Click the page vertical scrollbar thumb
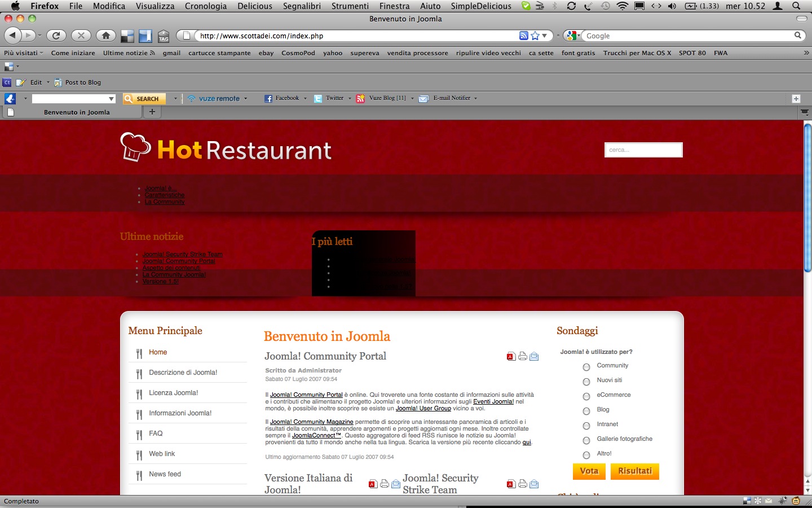812x508 pixels. (x=807, y=198)
